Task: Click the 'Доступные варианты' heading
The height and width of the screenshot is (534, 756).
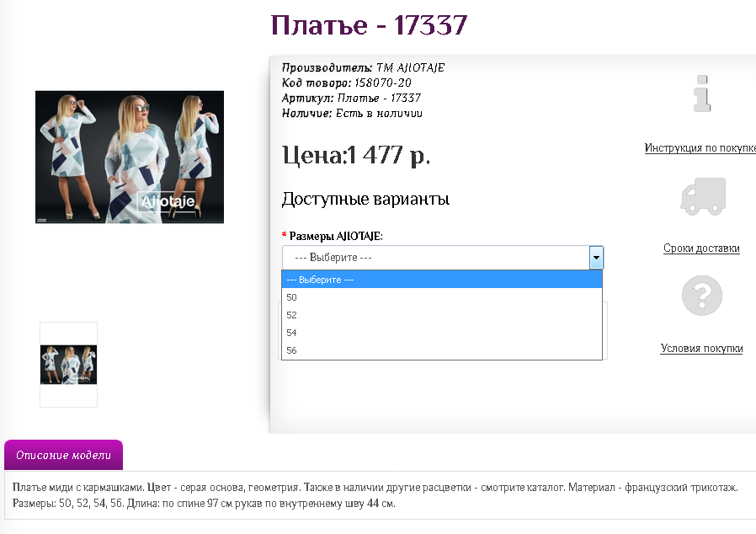Action: 365,200
